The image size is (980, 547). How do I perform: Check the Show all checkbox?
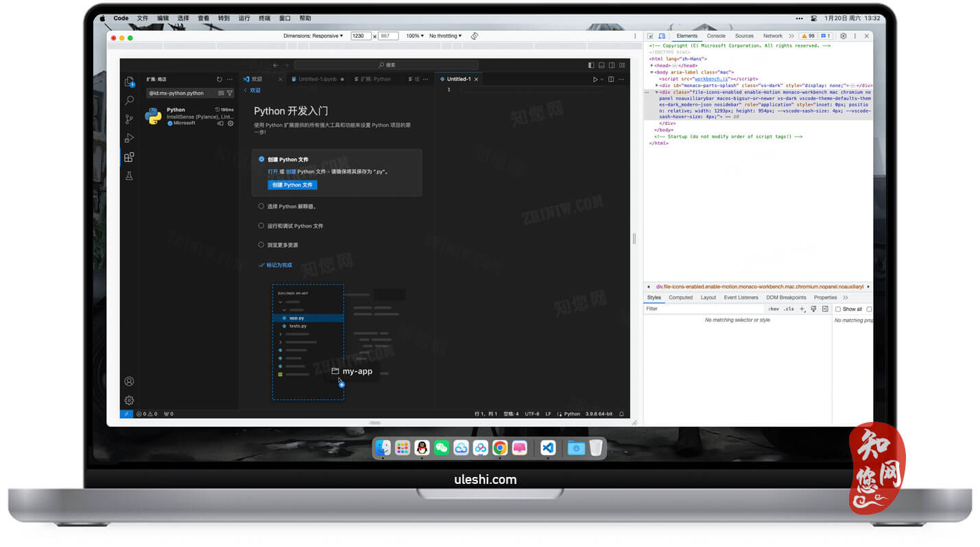pos(838,309)
